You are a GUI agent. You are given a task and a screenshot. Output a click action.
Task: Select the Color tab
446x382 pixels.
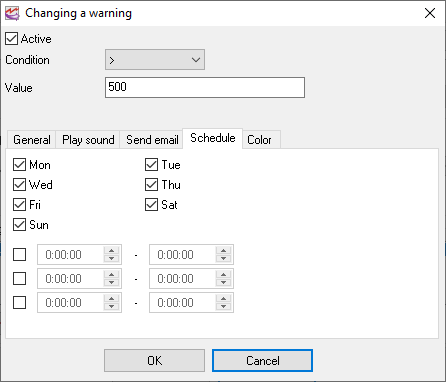(259, 140)
